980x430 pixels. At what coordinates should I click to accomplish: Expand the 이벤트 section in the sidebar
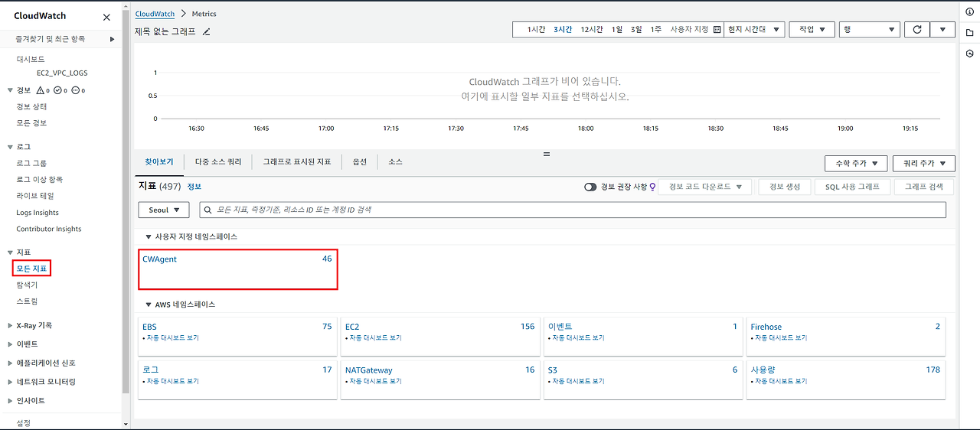click(10, 344)
